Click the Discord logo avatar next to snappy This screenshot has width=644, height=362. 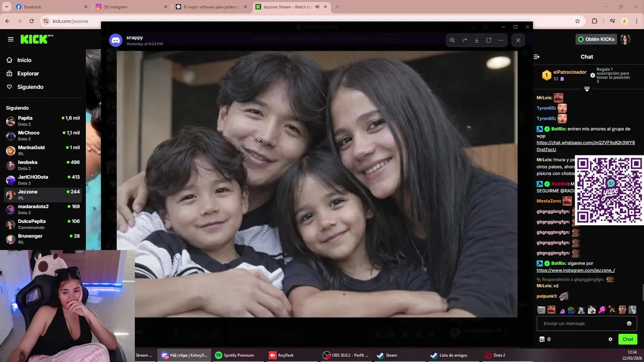coord(116,40)
